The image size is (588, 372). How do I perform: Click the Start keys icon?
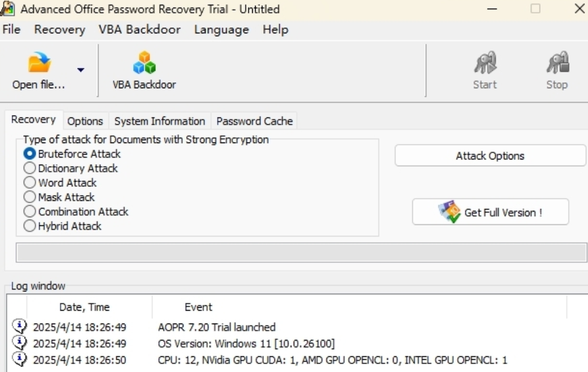coord(485,62)
